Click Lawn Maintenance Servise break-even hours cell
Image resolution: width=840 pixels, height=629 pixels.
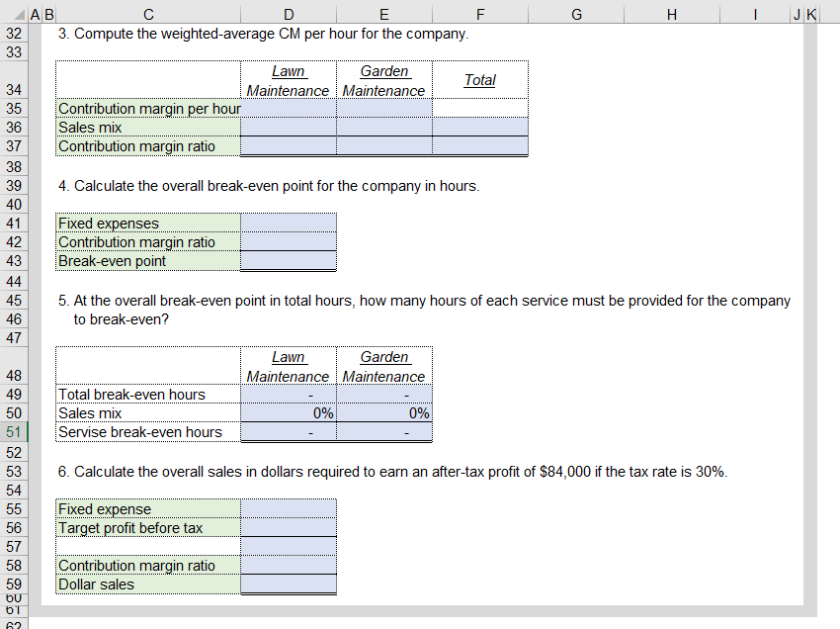289,431
